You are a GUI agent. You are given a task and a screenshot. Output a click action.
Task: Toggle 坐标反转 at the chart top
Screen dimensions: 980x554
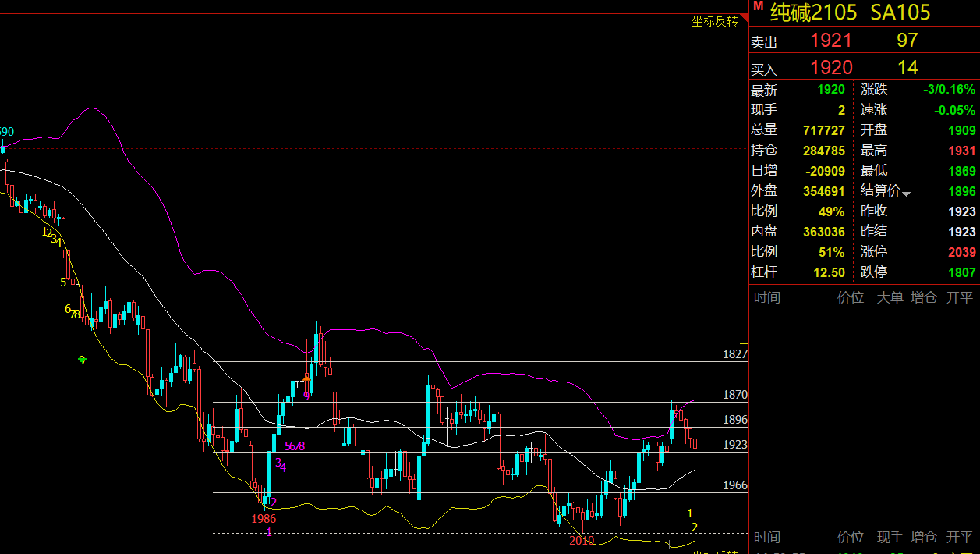coord(715,21)
